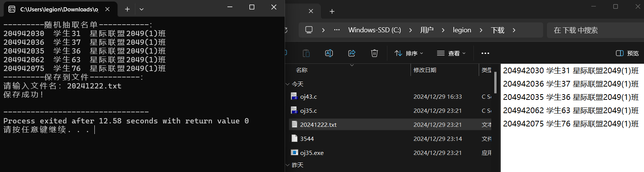Click the oj43.c file icon
This screenshot has height=172, width=644.
tap(295, 96)
